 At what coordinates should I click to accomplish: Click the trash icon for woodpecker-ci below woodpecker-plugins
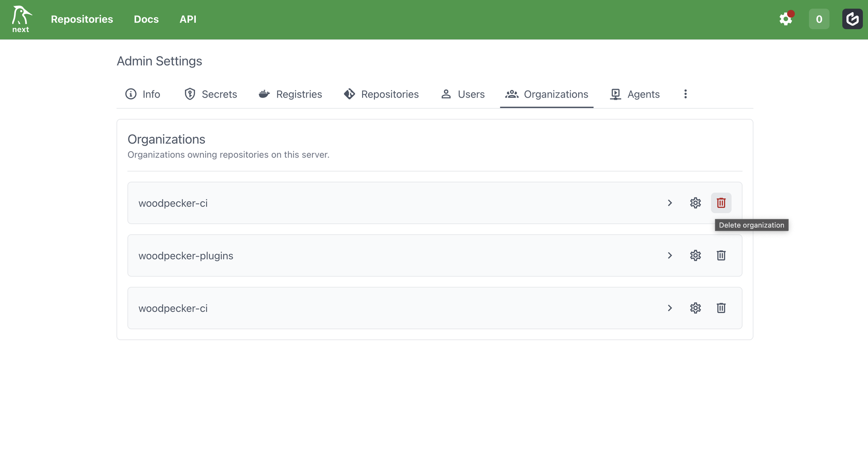(x=721, y=308)
